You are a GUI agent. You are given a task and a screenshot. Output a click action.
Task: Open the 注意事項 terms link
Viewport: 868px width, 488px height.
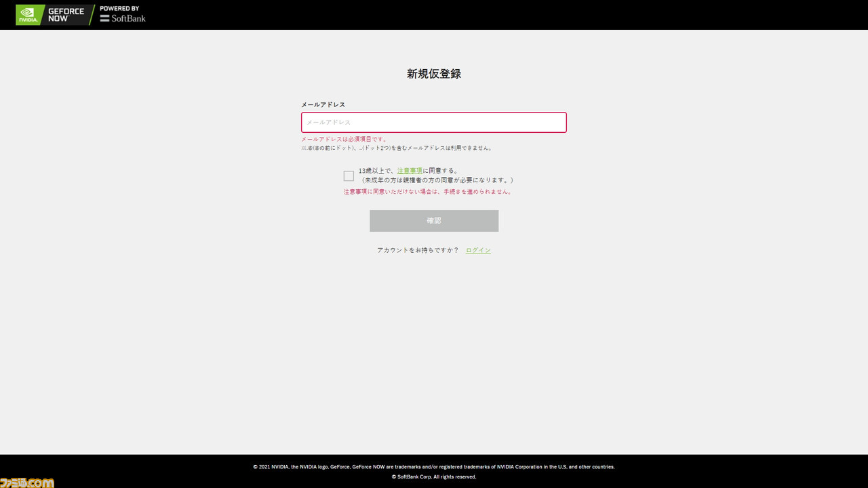(x=410, y=171)
